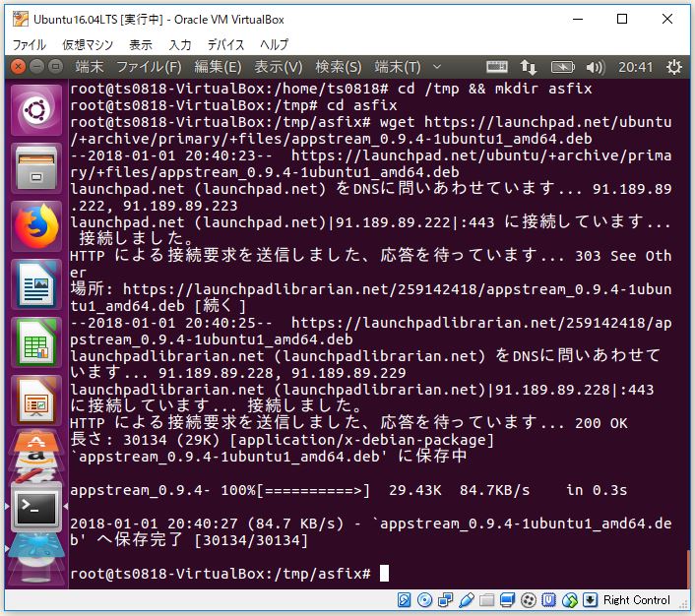Open VirtualBox 表示 menu
The image size is (695, 616).
[141, 44]
